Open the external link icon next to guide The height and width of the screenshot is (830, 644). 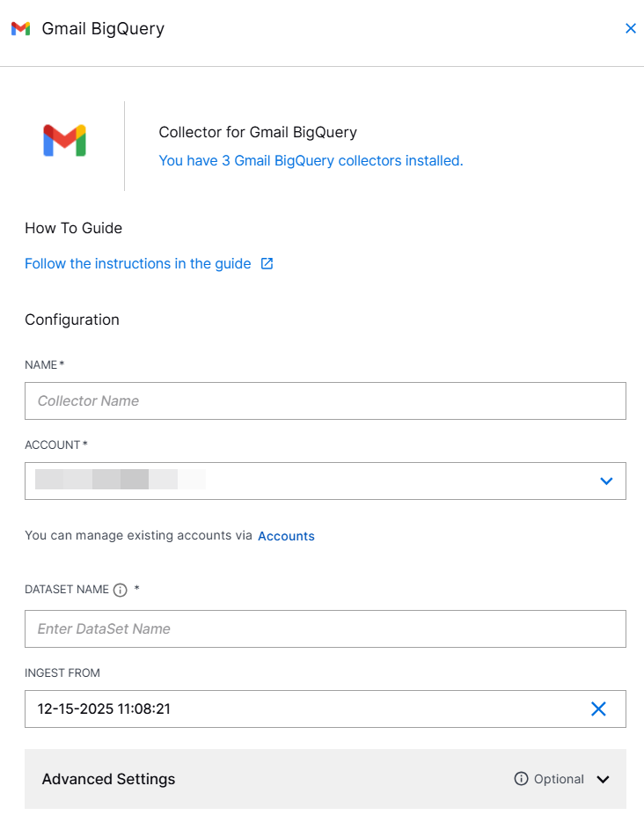coord(267,263)
